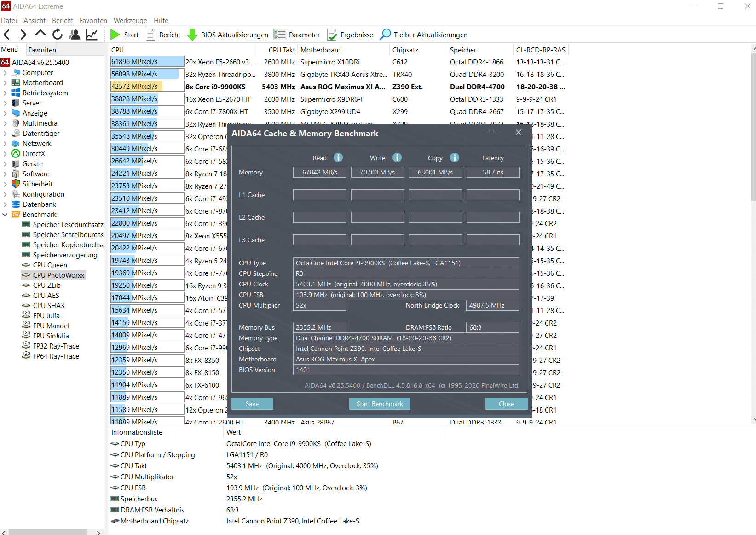Open the Bericht menu
This screenshot has width=756, height=535.
tap(63, 20)
